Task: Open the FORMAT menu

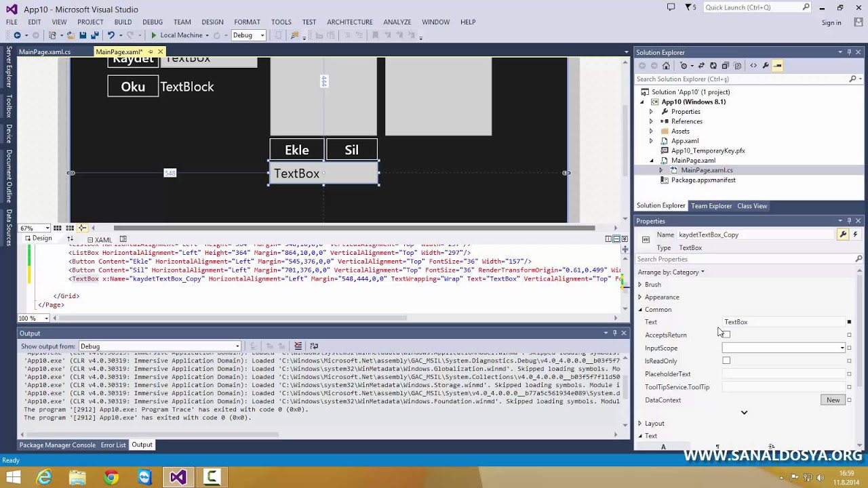Action: coord(247,22)
